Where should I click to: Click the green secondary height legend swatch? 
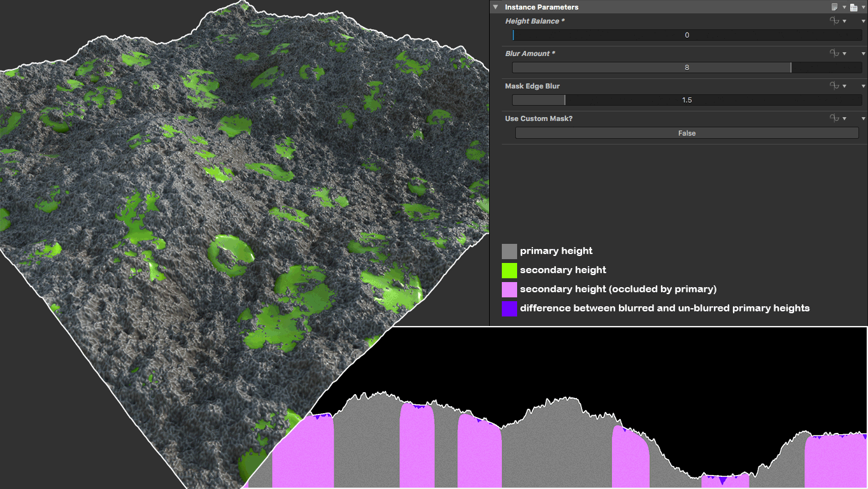(x=509, y=270)
